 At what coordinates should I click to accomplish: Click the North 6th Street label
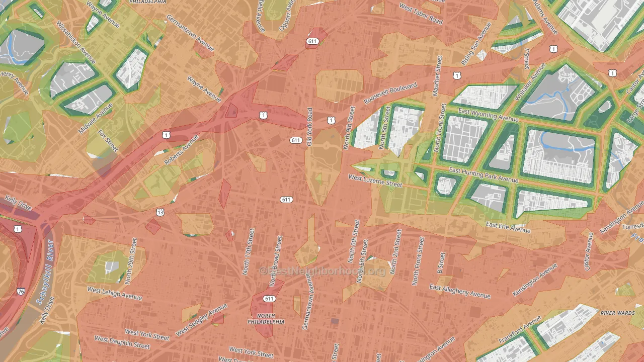[x=354, y=241]
